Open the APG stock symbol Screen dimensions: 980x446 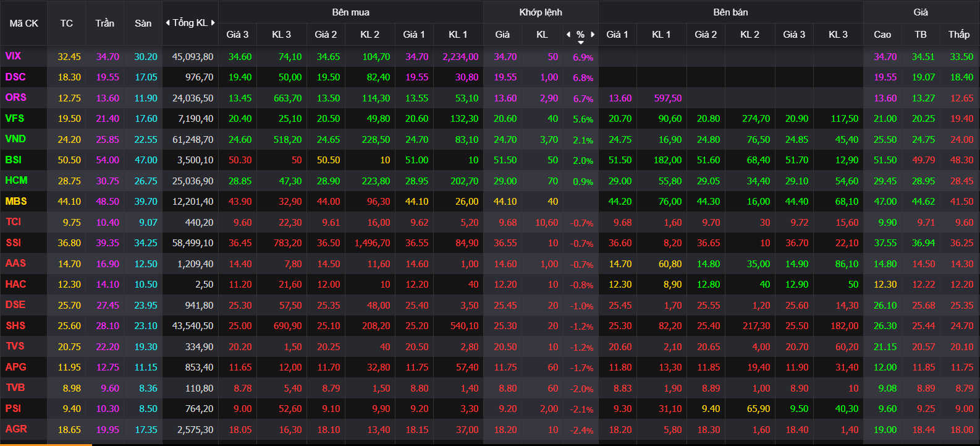(x=15, y=367)
